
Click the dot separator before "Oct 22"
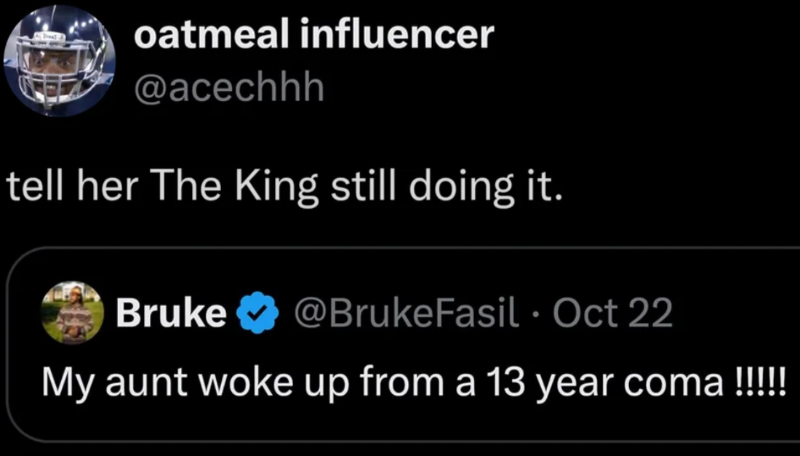click(535, 315)
